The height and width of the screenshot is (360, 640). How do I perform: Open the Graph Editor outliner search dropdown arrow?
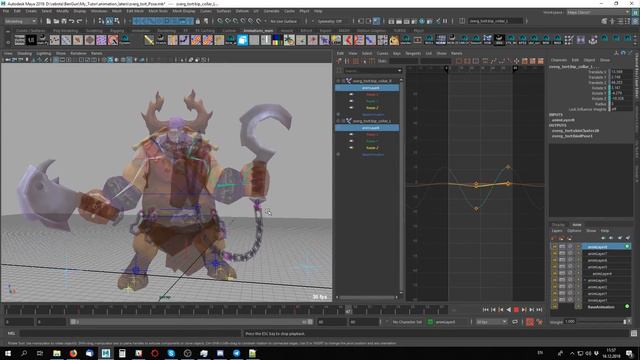click(399, 71)
